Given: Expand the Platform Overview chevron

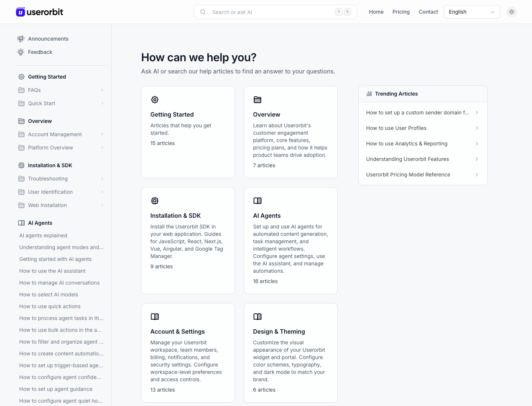Looking at the screenshot, I should pyautogui.click(x=102, y=148).
